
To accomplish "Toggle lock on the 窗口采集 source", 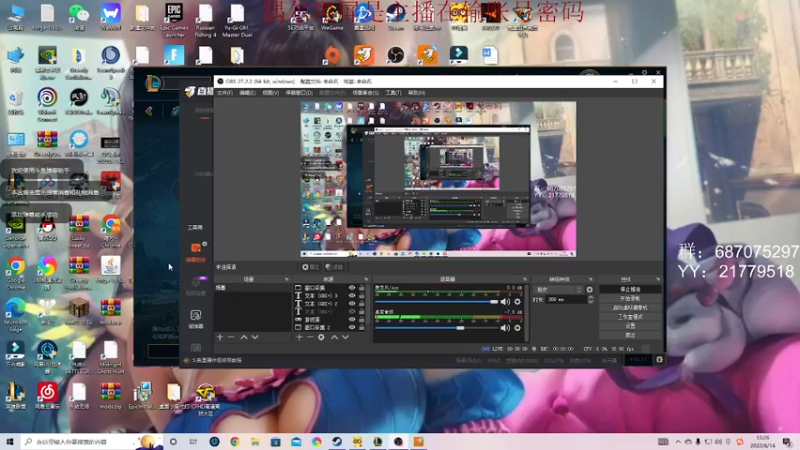I will pos(362,288).
